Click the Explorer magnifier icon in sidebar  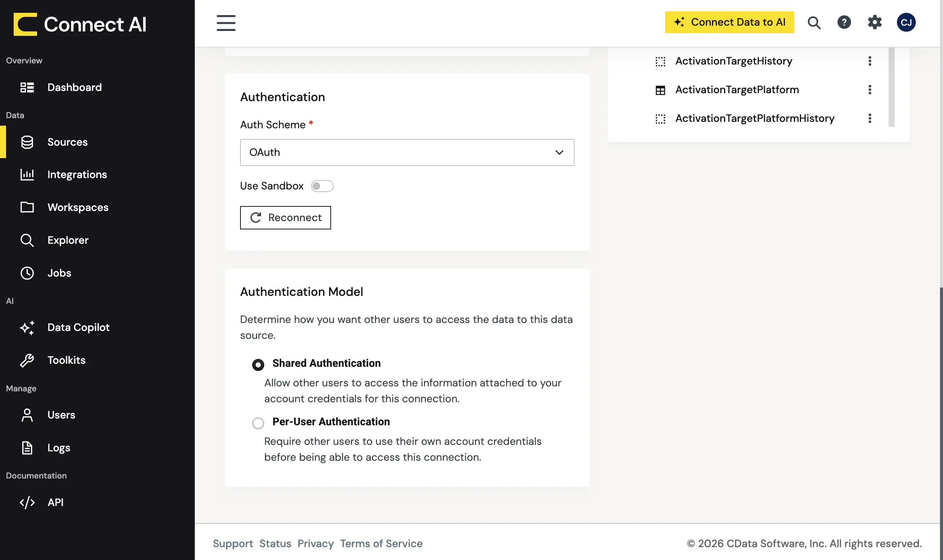pyautogui.click(x=27, y=240)
